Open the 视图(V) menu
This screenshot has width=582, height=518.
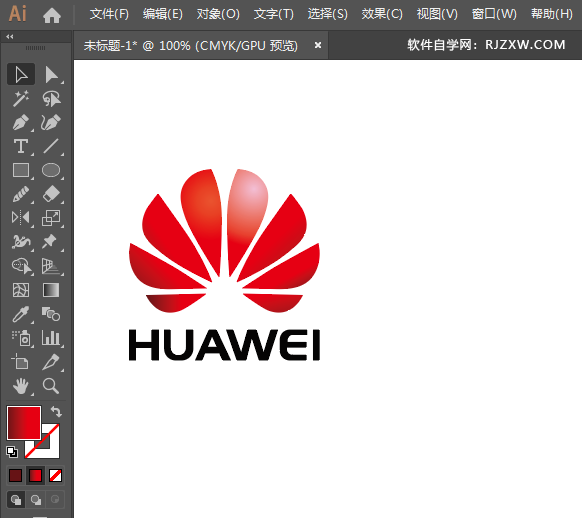(437, 14)
